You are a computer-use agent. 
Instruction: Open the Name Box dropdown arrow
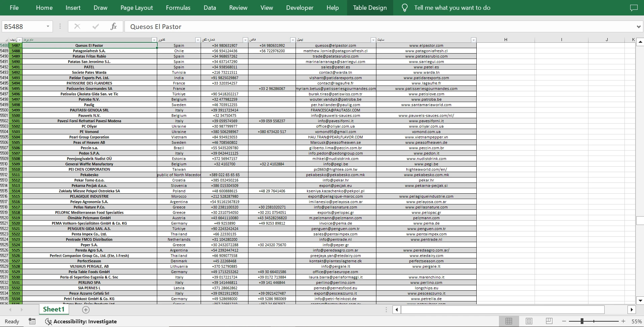tap(48, 27)
